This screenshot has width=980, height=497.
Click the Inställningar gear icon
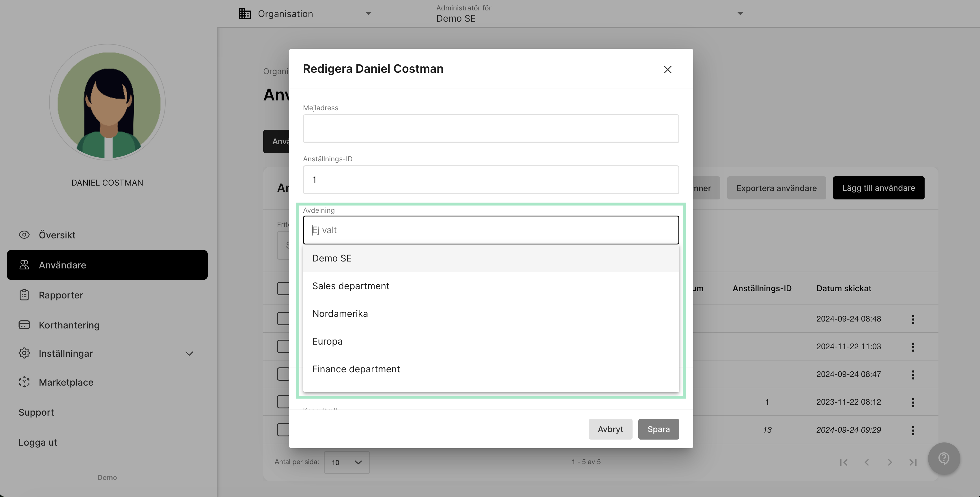[x=24, y=353]
